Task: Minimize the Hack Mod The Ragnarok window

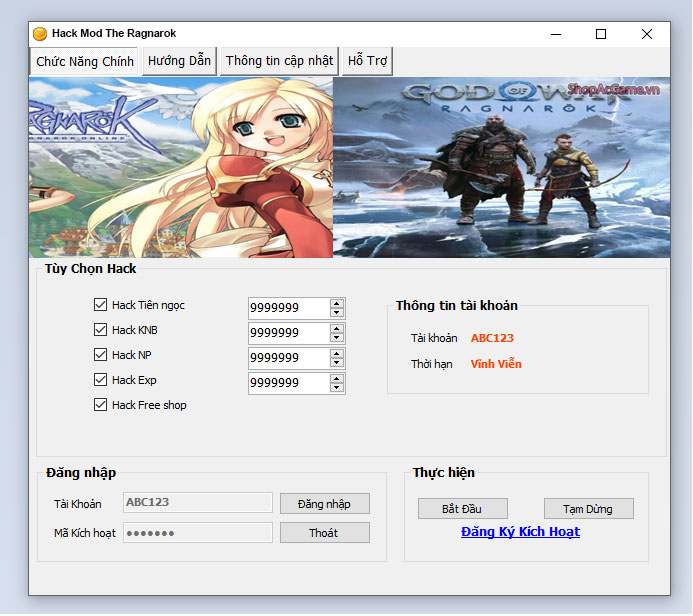Action: (556, 34)
